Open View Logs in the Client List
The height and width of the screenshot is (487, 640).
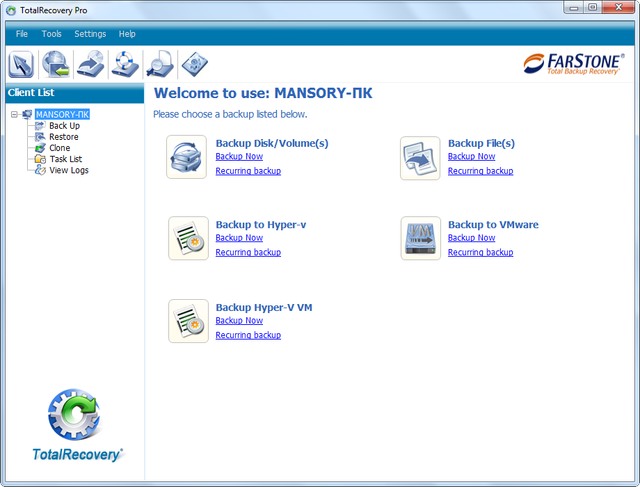point(68,170)
